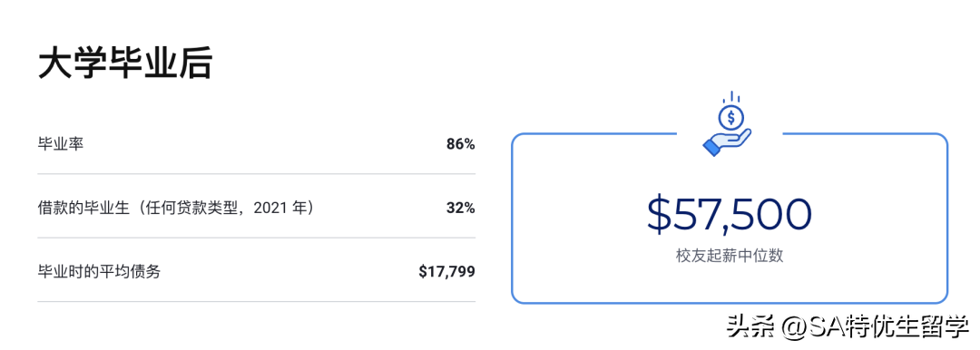Viewport: 980px width, 350px height.
Task: Select the 86% graduation rate value
Action: click(x=461, y=144)
